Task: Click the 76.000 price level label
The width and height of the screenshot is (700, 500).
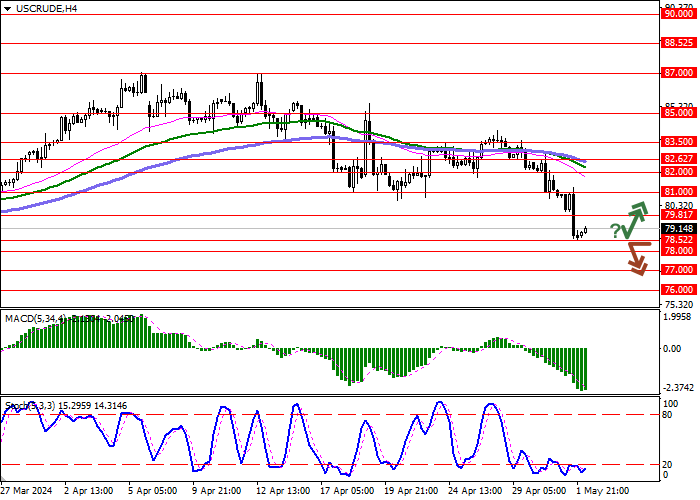Action: (679, 290)
